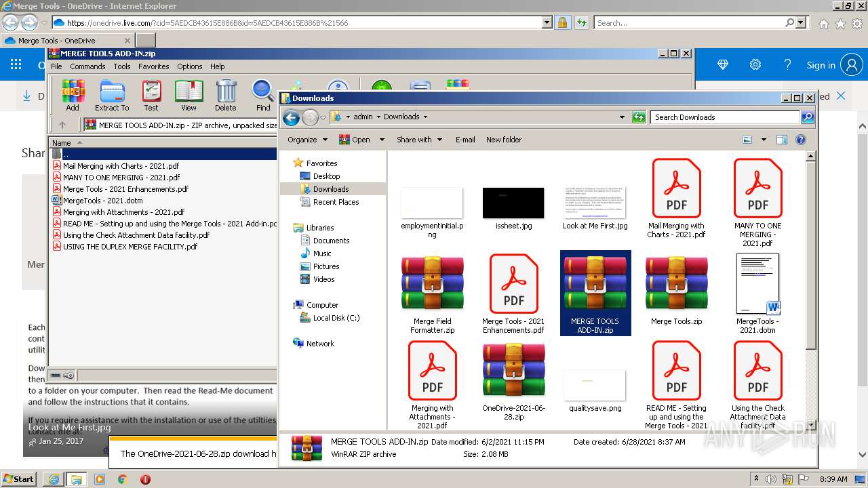Click the E-mail button in Explorer

tap(465, 140)
